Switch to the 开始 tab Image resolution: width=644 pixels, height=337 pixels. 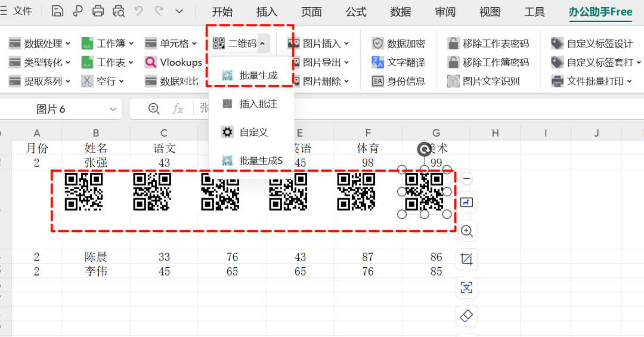coord(222,12)
